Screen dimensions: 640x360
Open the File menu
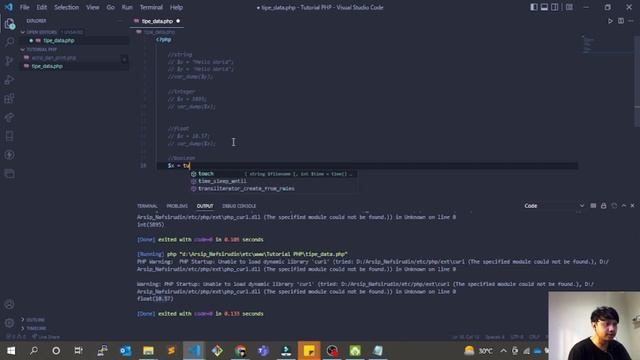coord(24,7)
